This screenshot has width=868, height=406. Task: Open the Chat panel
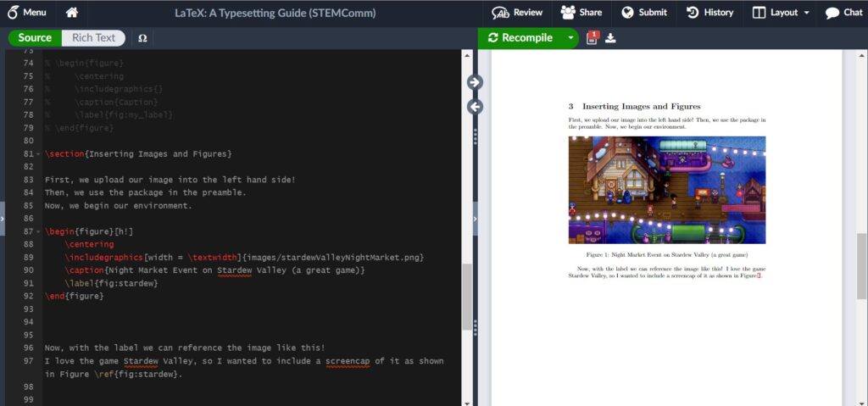[843, 13]
